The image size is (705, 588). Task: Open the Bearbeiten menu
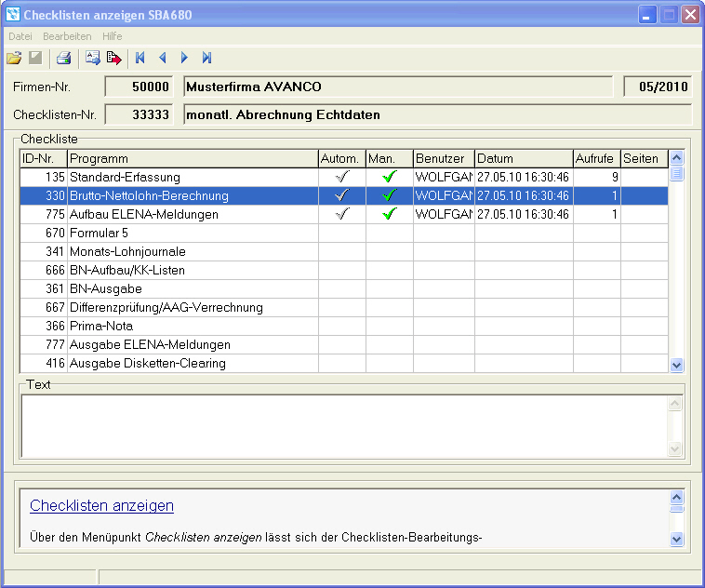[67, 36]
